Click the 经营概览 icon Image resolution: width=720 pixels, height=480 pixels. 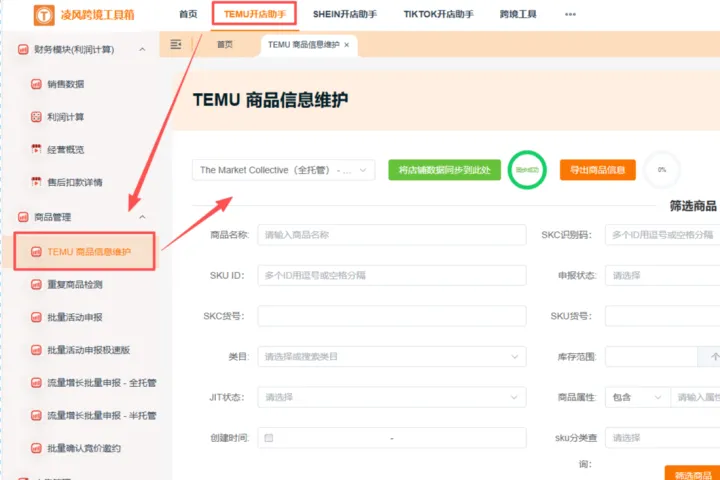click(x=36, y=149)
